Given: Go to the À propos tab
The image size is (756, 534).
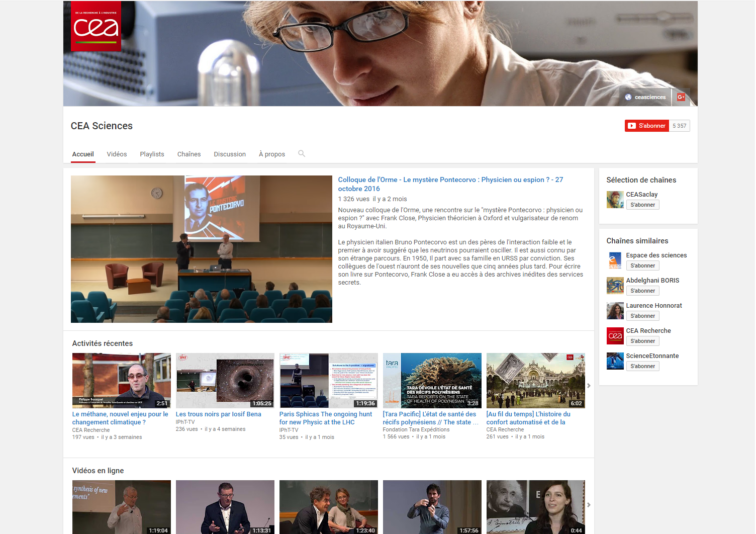Looking at the screenshot, I should point(271,154).
